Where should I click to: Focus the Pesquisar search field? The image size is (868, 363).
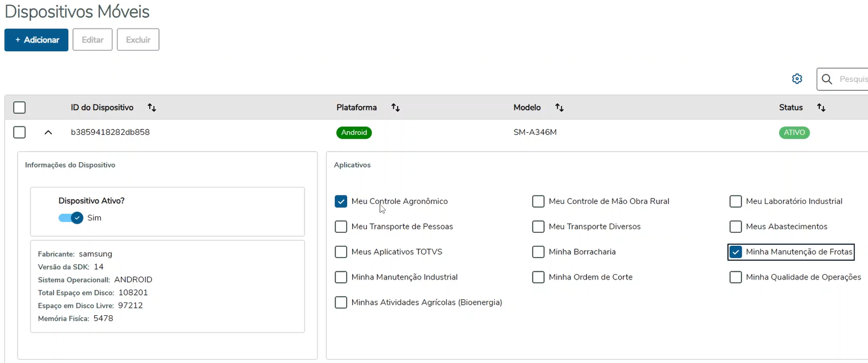tap(852, 79)
